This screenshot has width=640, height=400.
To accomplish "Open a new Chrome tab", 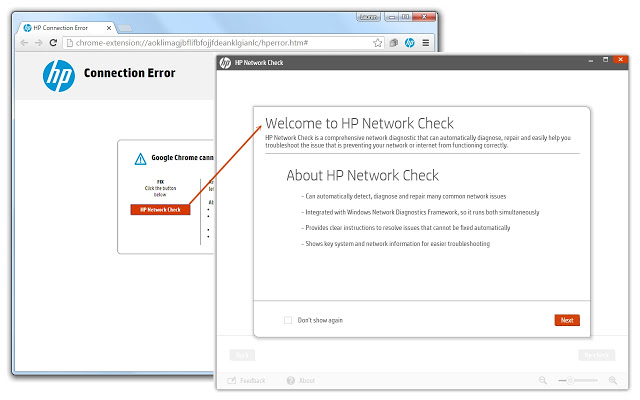I will click(125, 28).
